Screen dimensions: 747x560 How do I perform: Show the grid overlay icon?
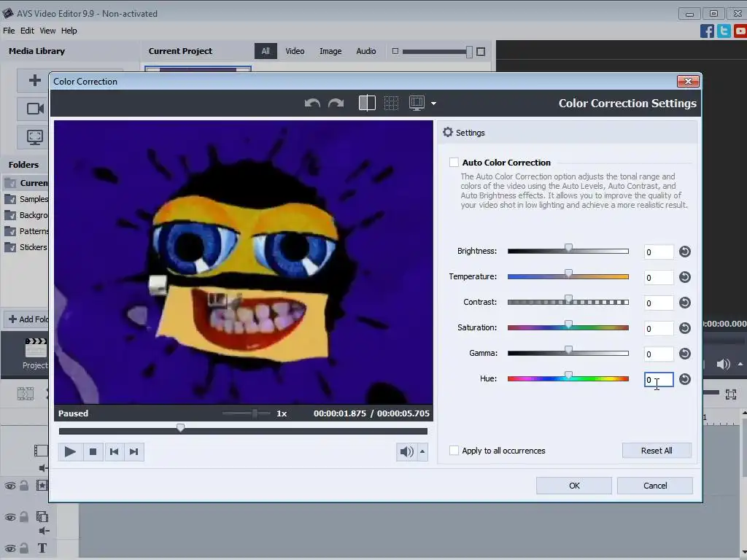391,103
